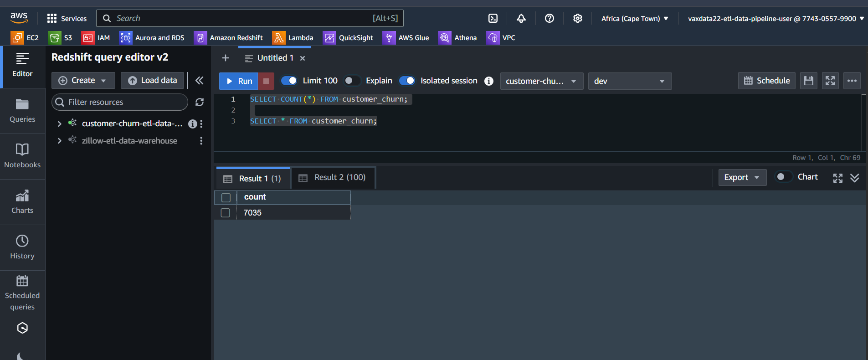Open the customer-chu... cluster dropdown
Image resolution: width=868 pixels, height=360 pixels.
(x=542, y=81)
